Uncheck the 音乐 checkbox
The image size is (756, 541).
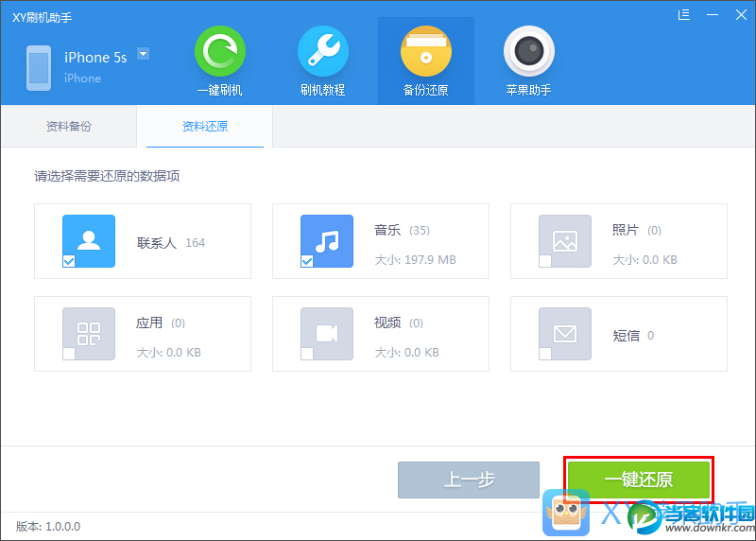coord(307,261)
